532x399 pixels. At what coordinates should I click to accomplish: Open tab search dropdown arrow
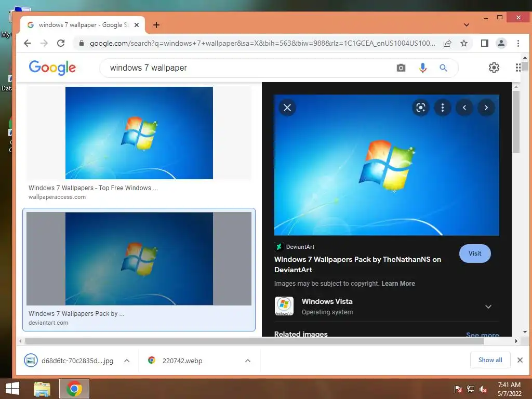[x=467, y=25]
